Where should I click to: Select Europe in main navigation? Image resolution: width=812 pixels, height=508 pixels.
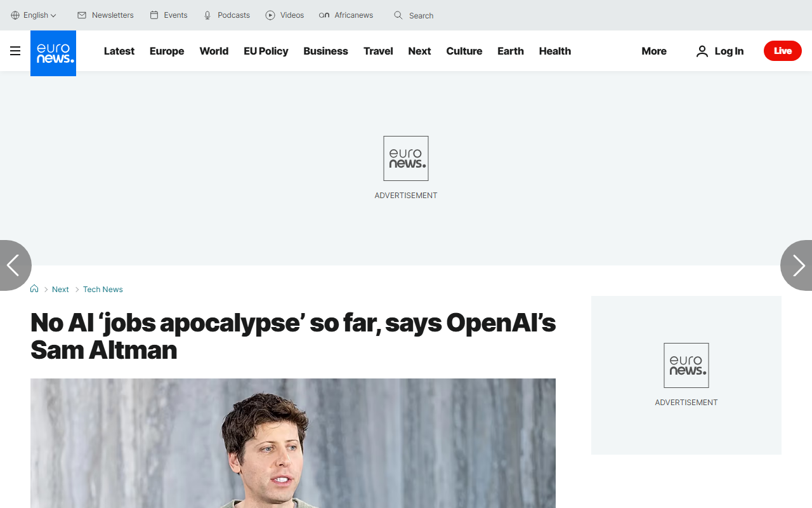coord(167,51)
